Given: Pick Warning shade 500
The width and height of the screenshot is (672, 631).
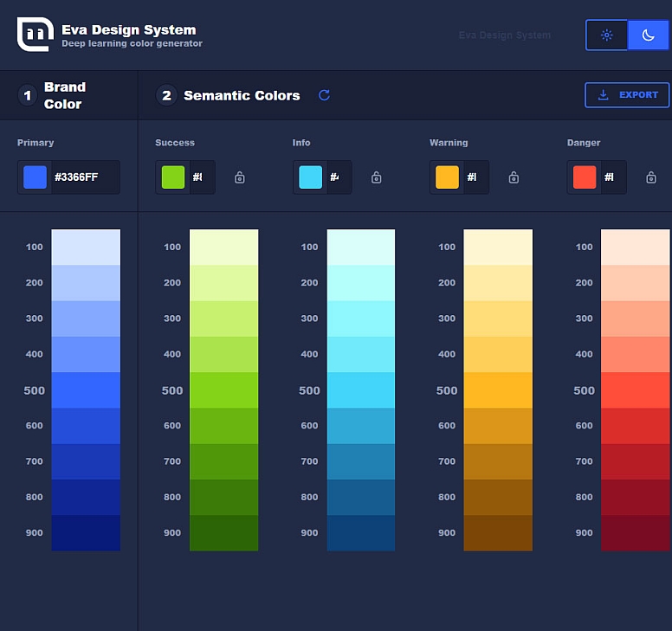Looking at the screenshot, I should (x=498, y=390).
